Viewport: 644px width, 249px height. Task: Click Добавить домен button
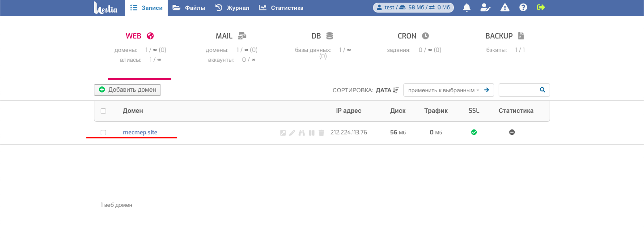127,90
